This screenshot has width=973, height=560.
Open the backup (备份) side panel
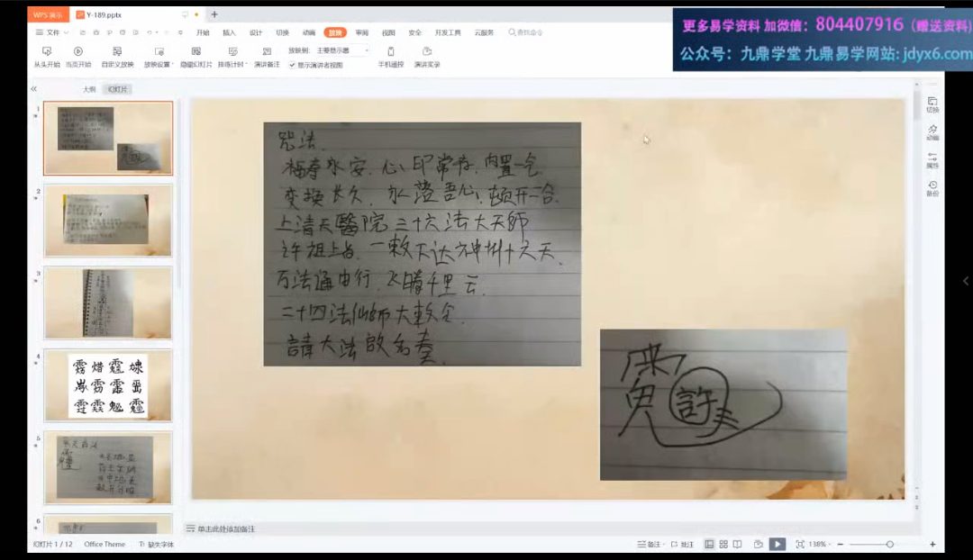[932, 187]
